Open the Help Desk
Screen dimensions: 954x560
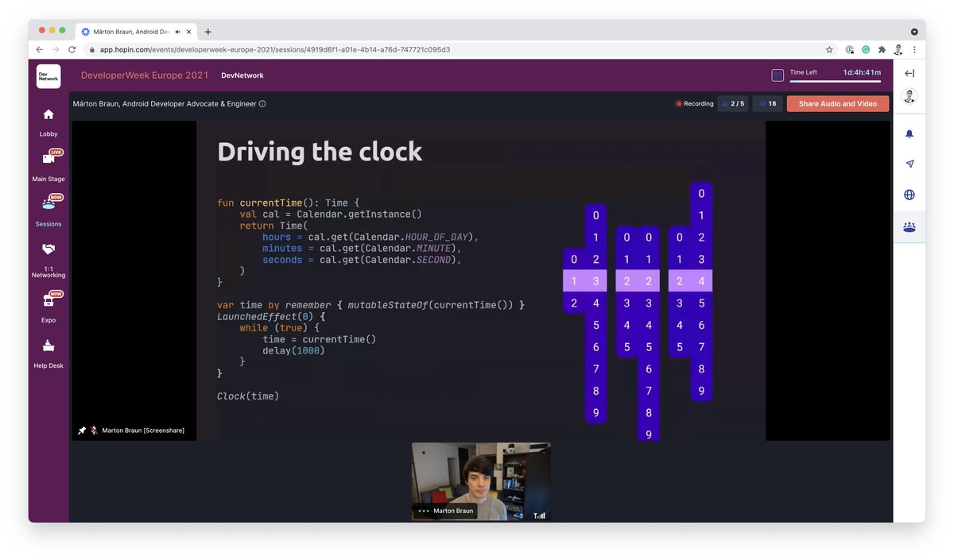point(48,353)
